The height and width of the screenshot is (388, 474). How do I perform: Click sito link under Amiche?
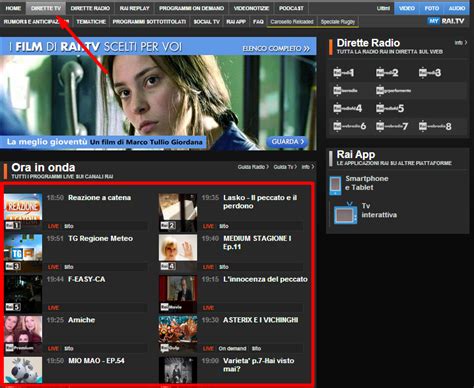click(x=69, y=348)
